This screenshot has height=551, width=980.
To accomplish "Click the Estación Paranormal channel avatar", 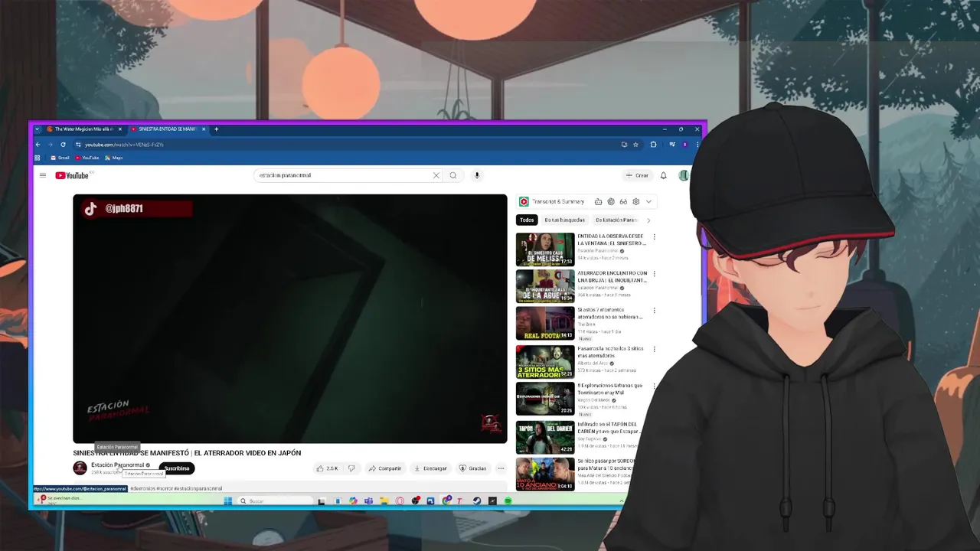I will [x=80, y=468].
